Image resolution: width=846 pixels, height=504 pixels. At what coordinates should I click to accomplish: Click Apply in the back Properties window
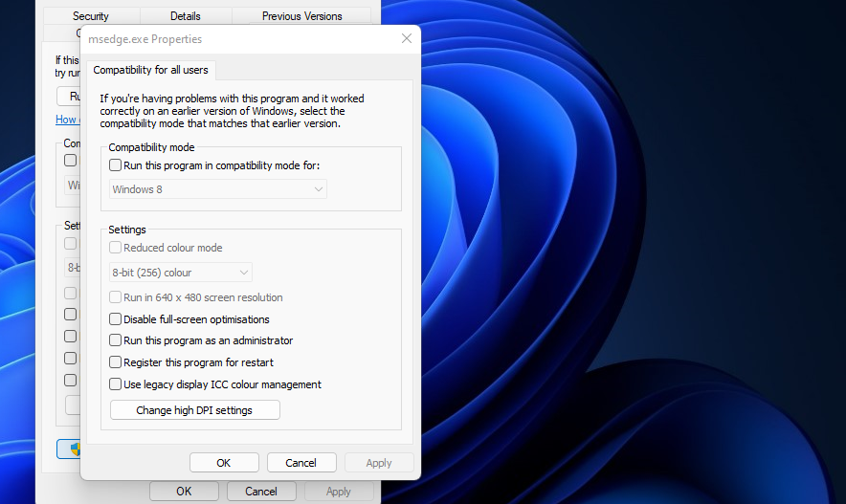point(338,491)
